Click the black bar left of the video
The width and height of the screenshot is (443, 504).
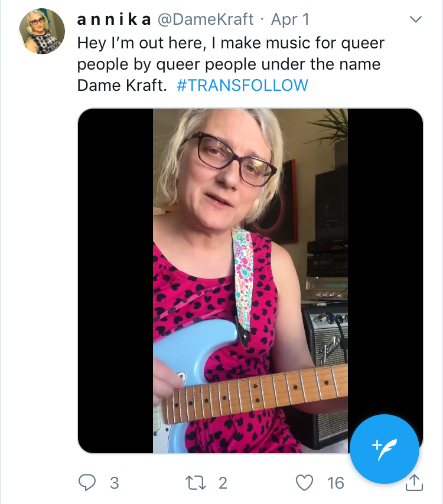[115, 280]
